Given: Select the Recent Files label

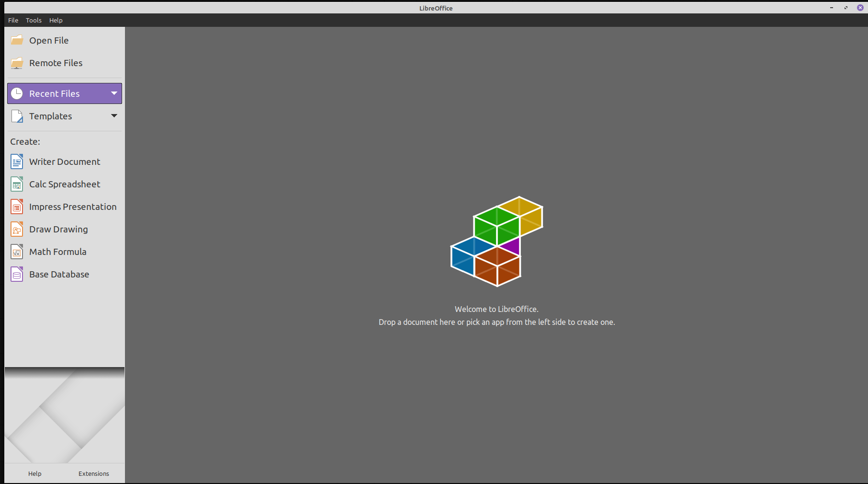Looking at the screenshot, I should [54, 94].
